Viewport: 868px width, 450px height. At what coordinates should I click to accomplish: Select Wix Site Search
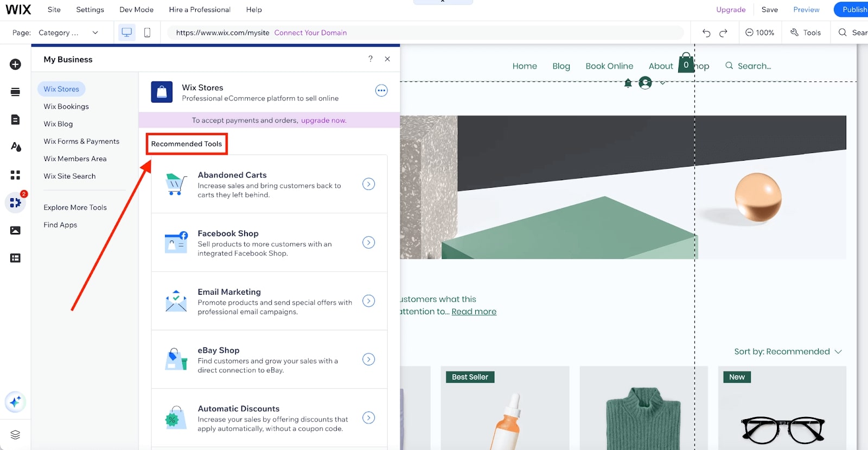[69, 176]
